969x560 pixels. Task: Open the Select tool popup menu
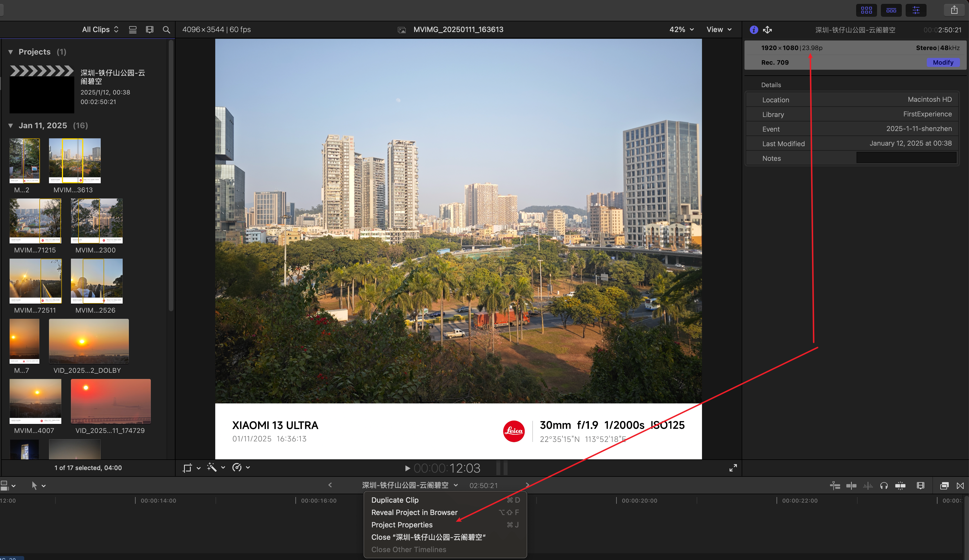pyautogui.click(x=39, y=486)
